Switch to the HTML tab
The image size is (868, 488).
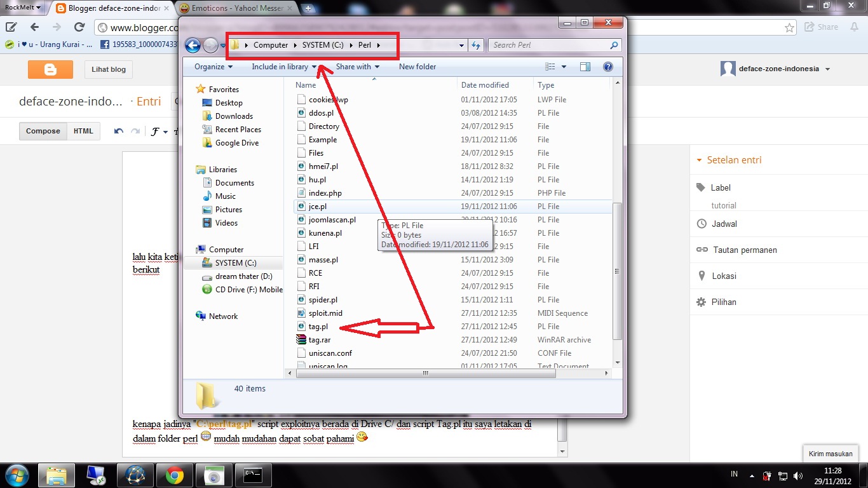(83, 131)
